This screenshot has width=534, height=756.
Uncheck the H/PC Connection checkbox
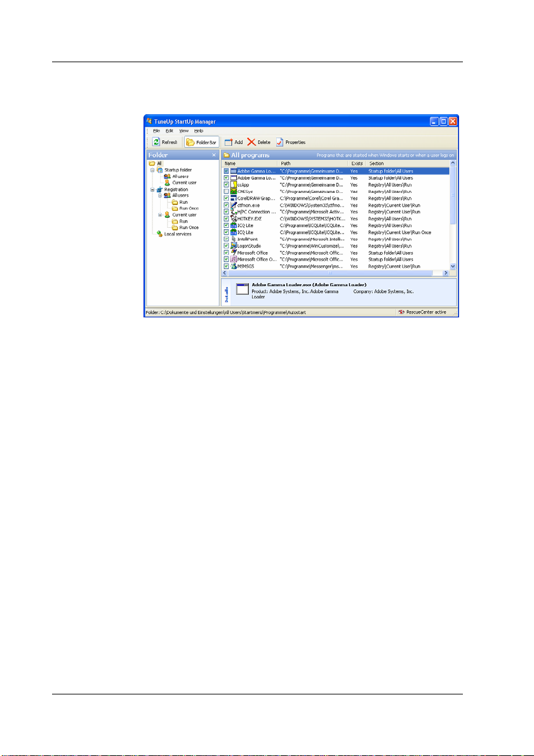(226, 211)
